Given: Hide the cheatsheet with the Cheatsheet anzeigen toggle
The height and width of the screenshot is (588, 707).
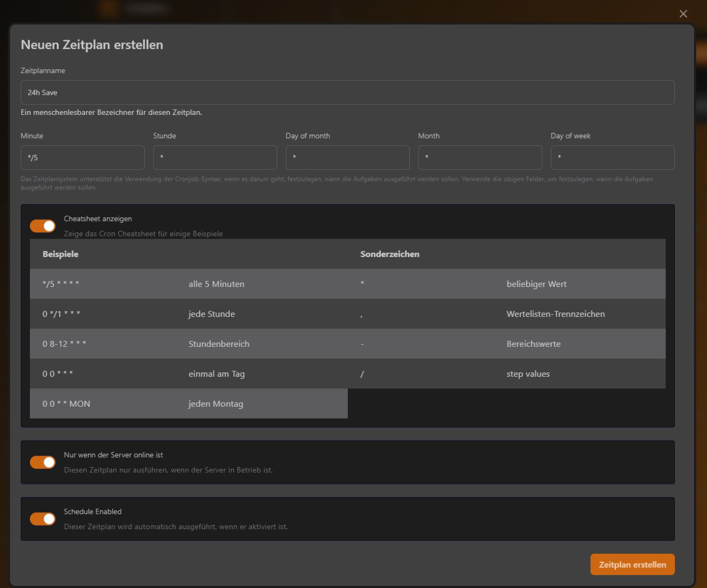Looking at the screenshot, I should (42, 226).
